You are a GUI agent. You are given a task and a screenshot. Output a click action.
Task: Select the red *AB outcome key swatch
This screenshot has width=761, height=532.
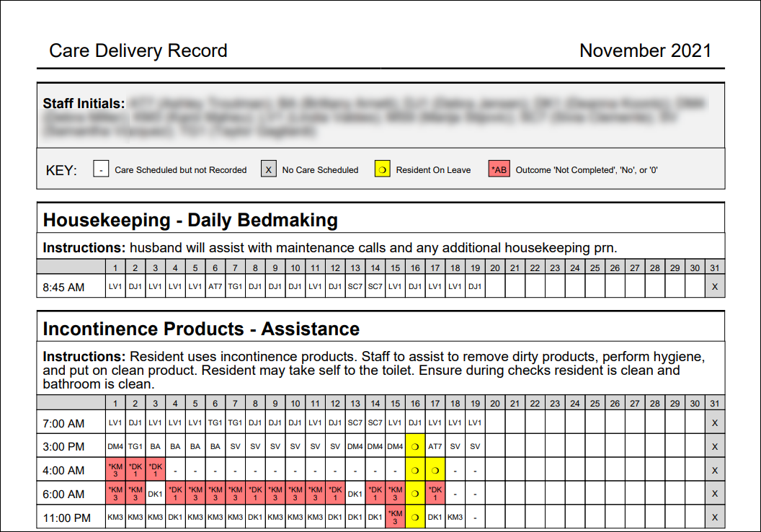click(499, 169)
